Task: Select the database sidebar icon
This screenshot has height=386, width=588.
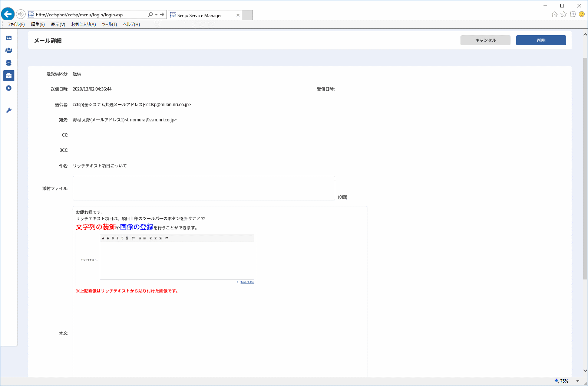Action: pyautogui.click(x=9, y=63)
